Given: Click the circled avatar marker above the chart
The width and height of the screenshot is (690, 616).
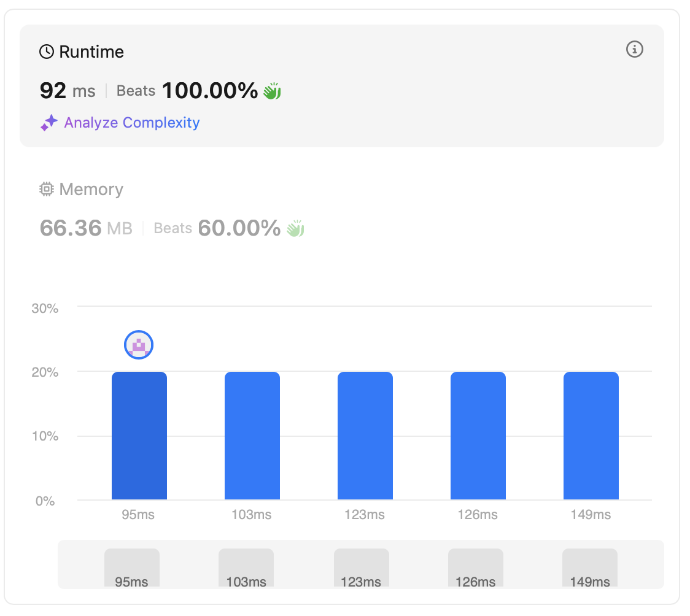Looking at the screenshot, I should [x=139, y=345].
